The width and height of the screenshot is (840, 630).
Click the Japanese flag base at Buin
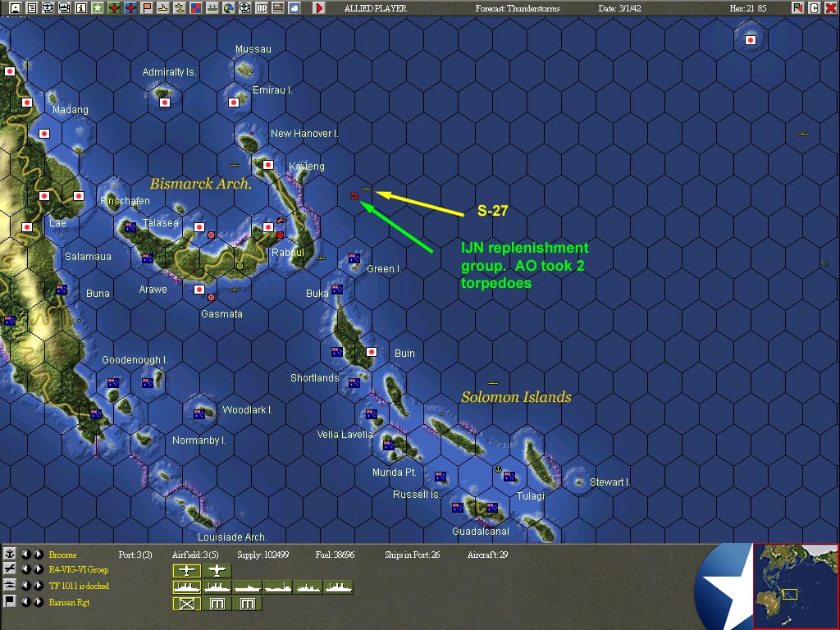(x=372, y=352)
